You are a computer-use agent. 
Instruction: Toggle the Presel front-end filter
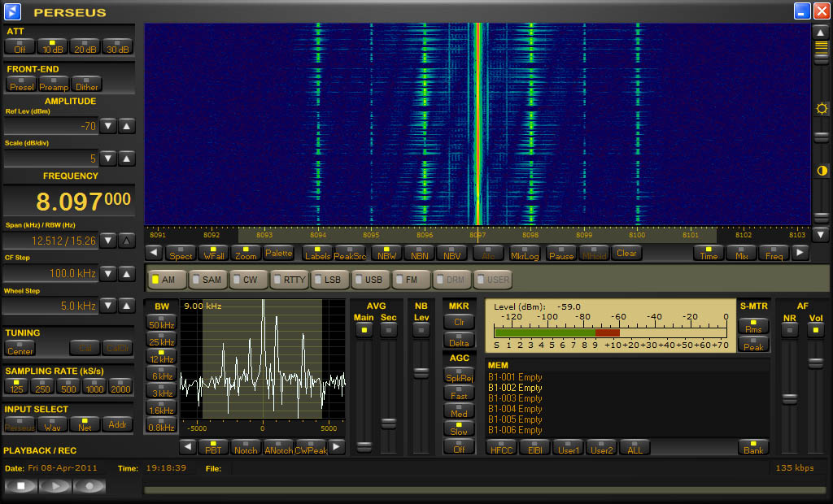pos(21,85)
